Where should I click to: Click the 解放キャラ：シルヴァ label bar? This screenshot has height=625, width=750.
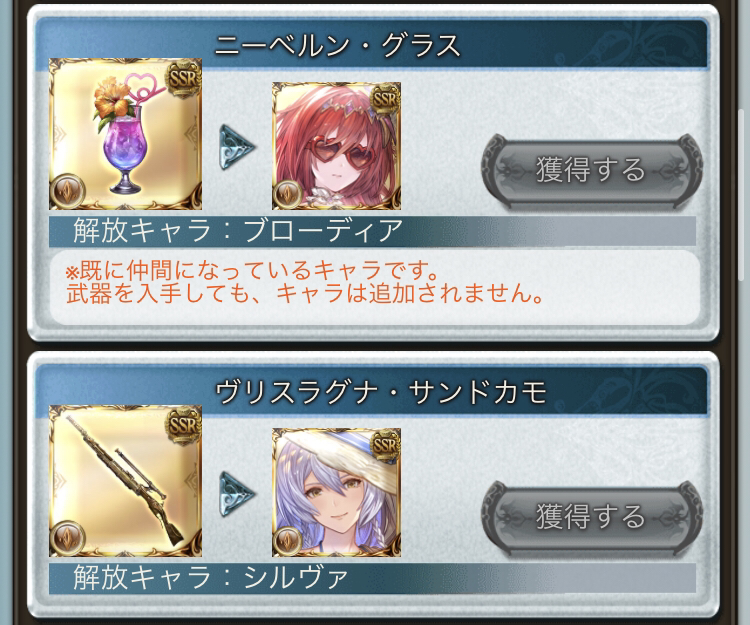point(372,578)
